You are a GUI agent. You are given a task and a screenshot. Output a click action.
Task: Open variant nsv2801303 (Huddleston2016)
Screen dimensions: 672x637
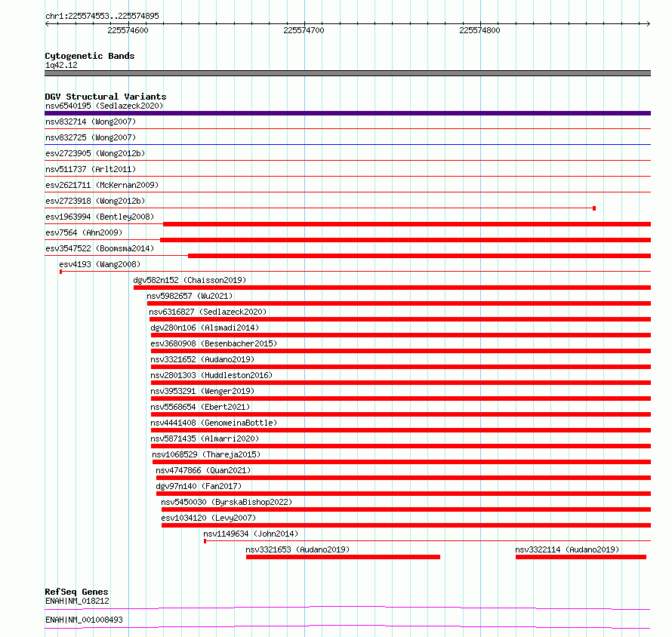click(211, 375)
